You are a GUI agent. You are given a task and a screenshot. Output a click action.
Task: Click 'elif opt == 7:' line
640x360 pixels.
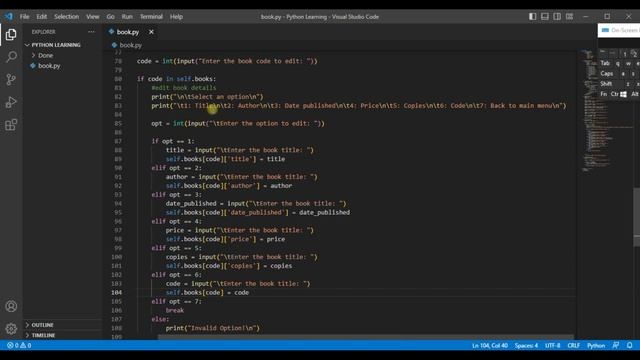point(176,301)
